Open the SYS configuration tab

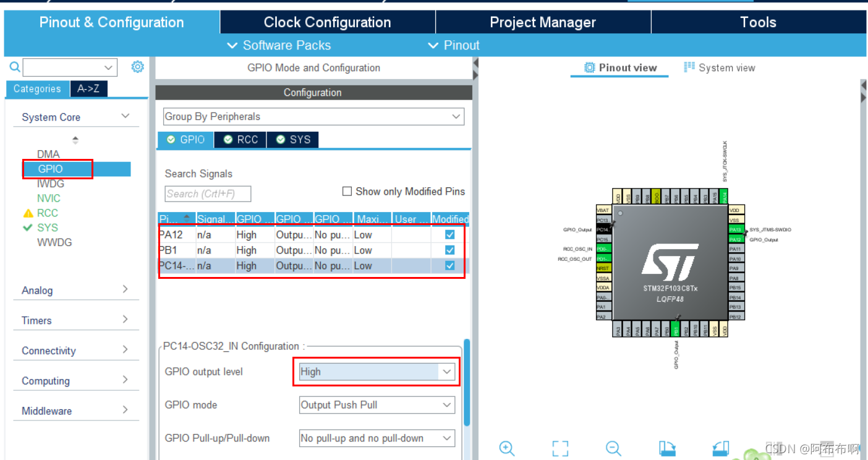(x=293, y=140)
